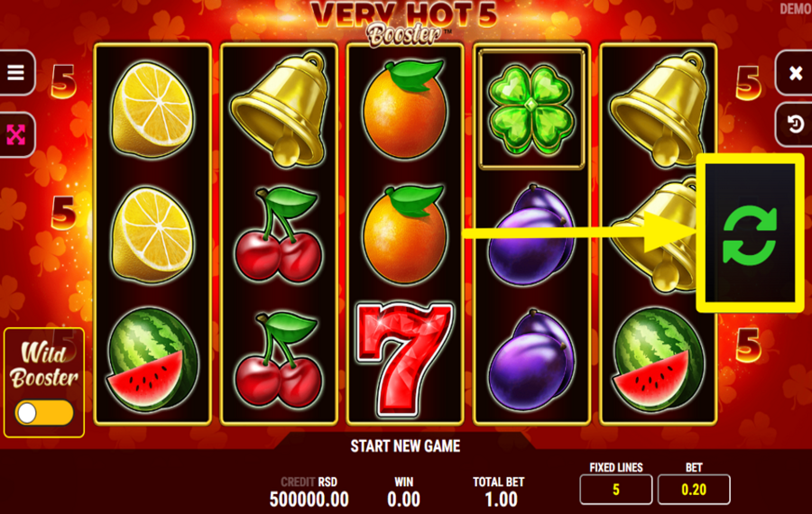This screenshot has height=514, width=812.
Task: Click the Very Hot 5 Booster logo
Action: pyautogui.click(x=404, y=23)
